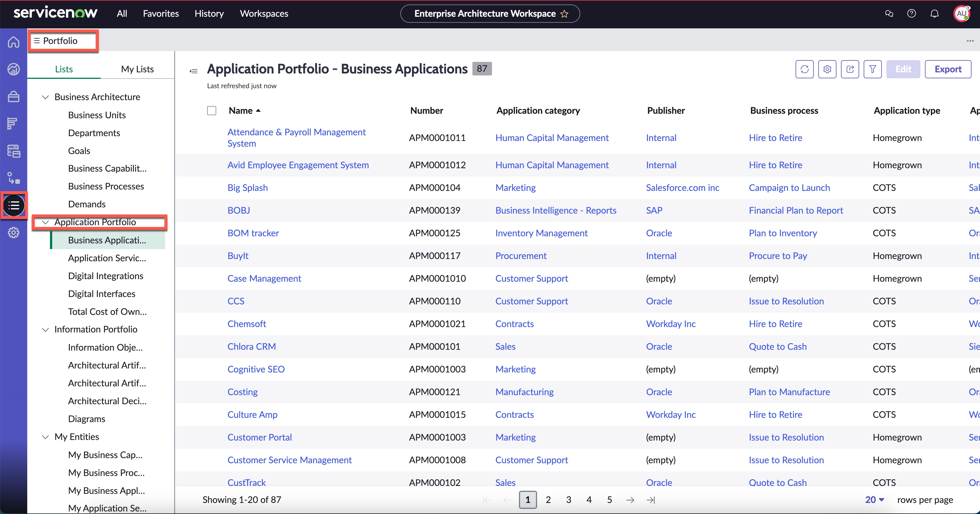Image resolution: width=980 pixels, height=514 pixels.
Task: Switch to the Lists tab
Action: click(64, 69)
